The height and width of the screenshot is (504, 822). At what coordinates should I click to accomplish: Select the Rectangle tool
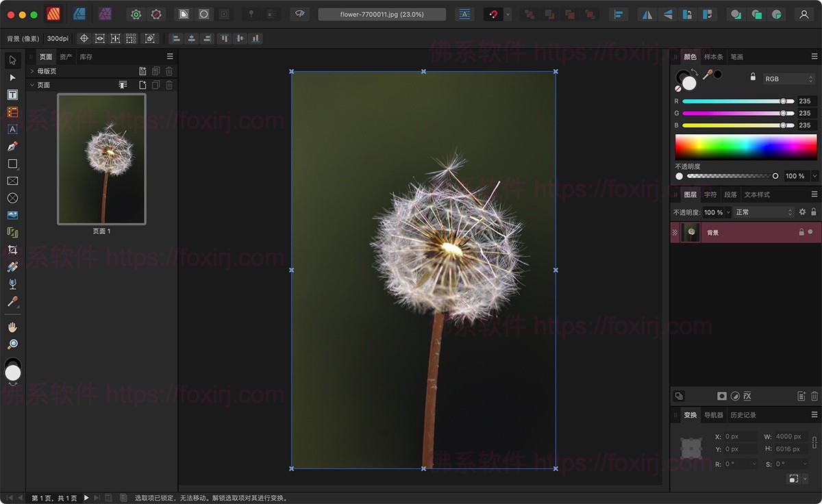click(12, 164)
